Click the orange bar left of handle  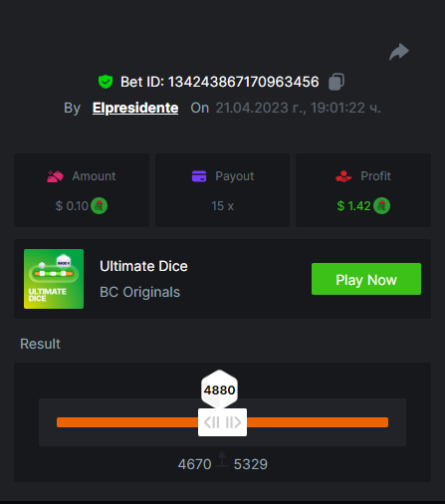point(127,422)
